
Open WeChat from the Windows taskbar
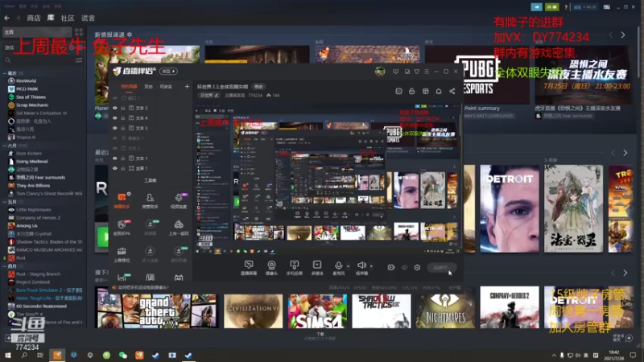click(123, 356)
